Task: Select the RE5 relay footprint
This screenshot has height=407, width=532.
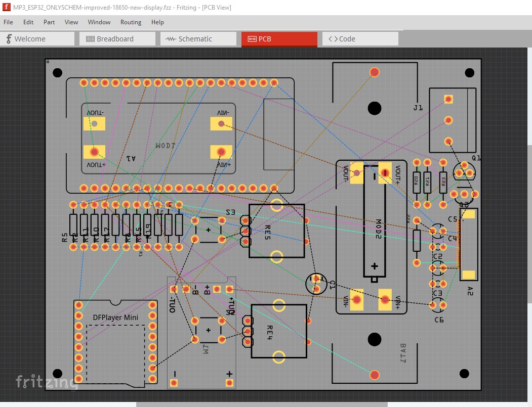Action: [x=276, y=231]
